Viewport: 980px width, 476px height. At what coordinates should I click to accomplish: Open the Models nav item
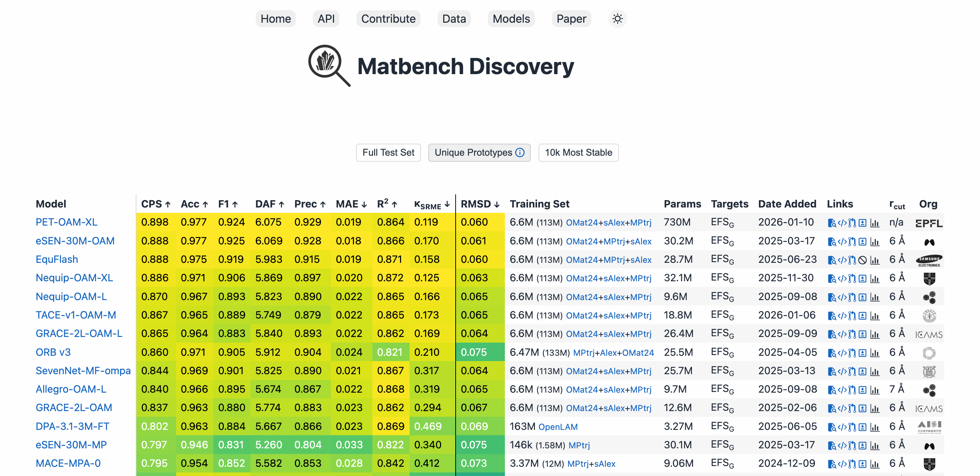(x=511, y=19)
